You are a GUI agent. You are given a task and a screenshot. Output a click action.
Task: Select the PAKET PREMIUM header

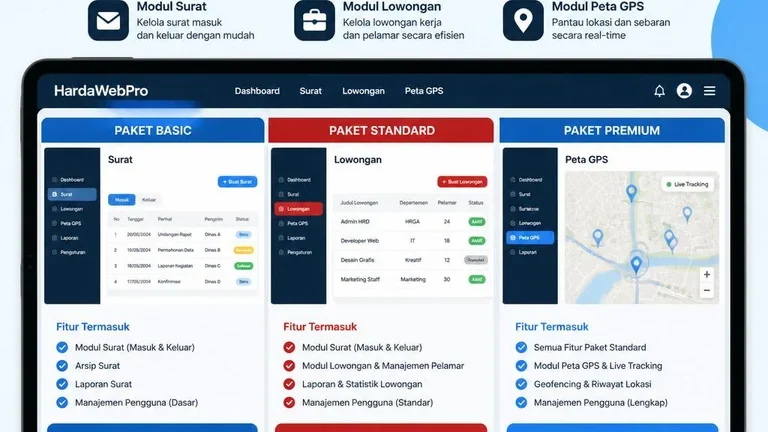click(612, 130)
